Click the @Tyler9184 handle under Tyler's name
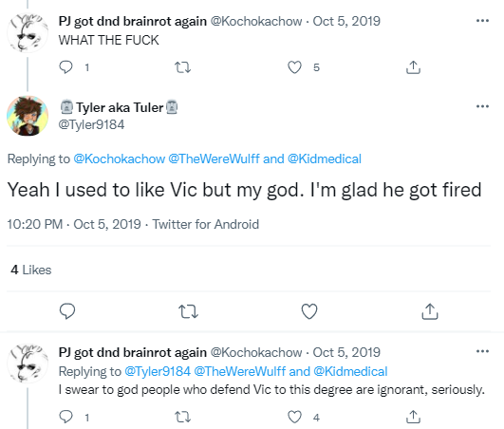 [x=91, y=124]
